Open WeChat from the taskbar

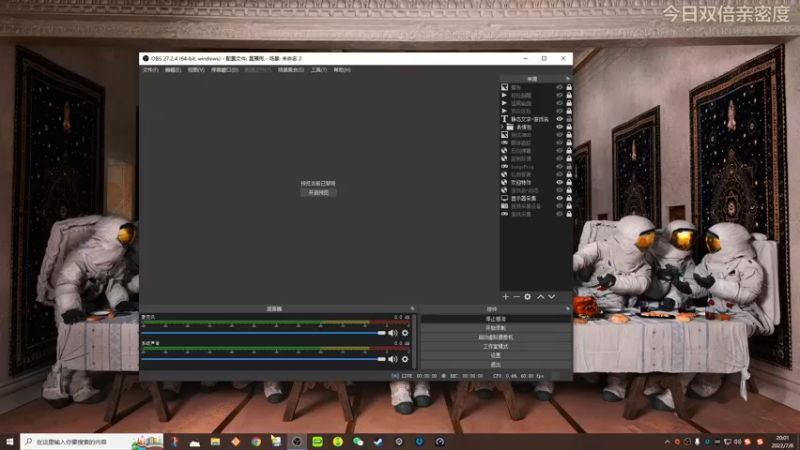click(x=358, y=442)
